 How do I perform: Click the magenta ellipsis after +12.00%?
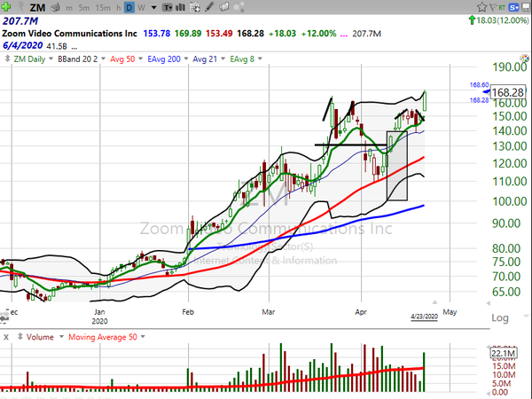[x=344, y=35]
